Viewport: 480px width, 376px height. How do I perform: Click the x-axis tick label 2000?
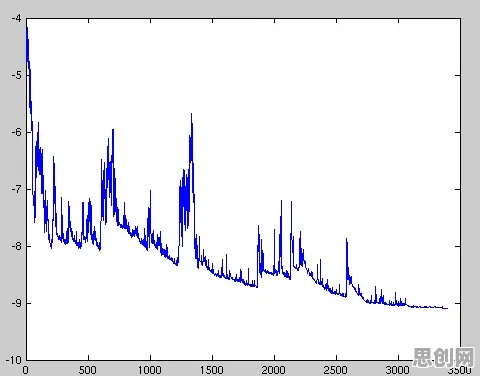tap(273, 370)
